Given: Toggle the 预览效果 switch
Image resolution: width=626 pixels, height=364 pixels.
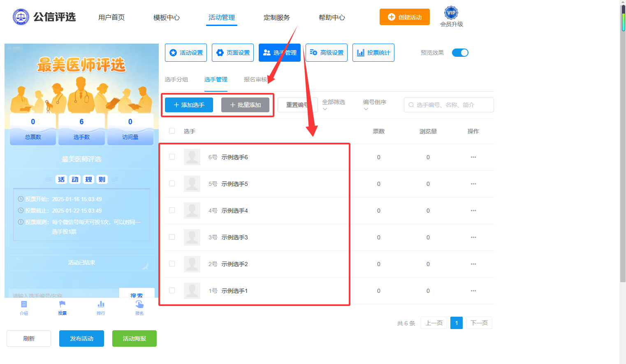Looking at the screenshot, I should [460, 53].
